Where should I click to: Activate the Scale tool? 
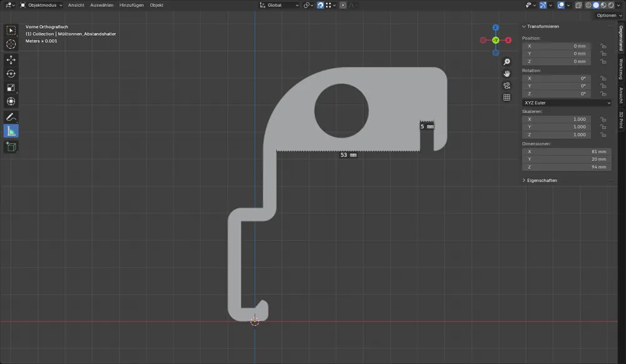click(11, 88)
